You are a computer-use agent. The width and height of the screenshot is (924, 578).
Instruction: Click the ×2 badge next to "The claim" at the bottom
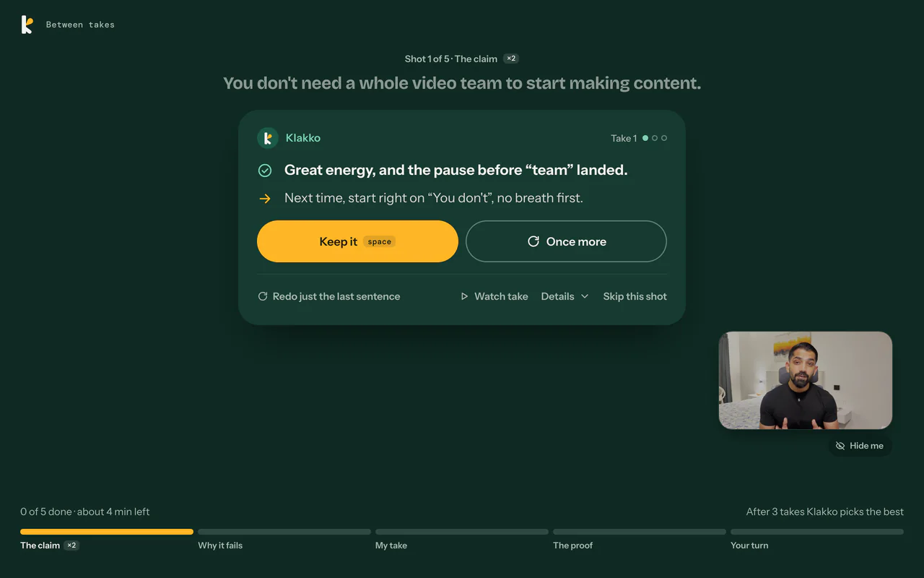(x=71, y=545)
